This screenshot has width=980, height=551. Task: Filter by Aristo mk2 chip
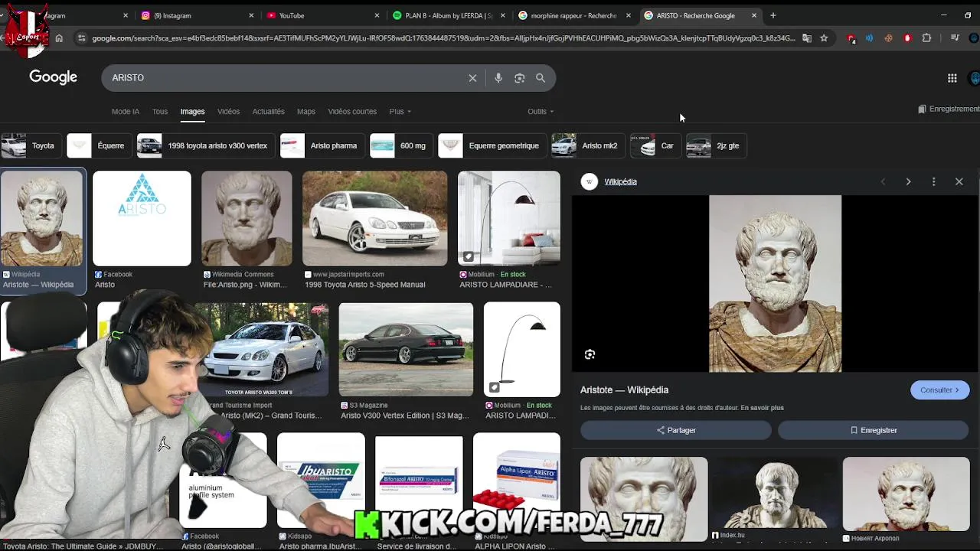(587, 145)
